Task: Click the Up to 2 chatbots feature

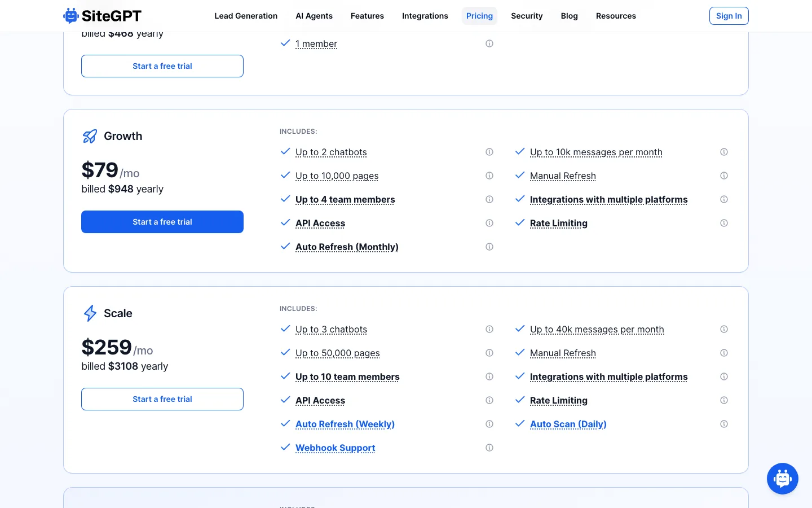Action: click(331, 152)
